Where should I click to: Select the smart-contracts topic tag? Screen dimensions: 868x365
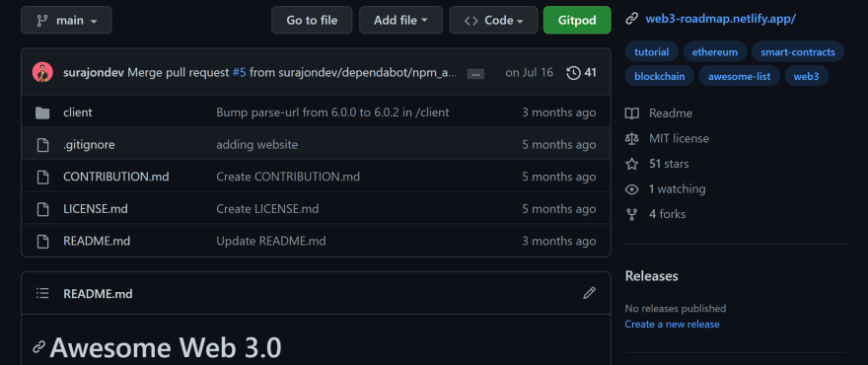pyautogui.click(x=798, y=52)
